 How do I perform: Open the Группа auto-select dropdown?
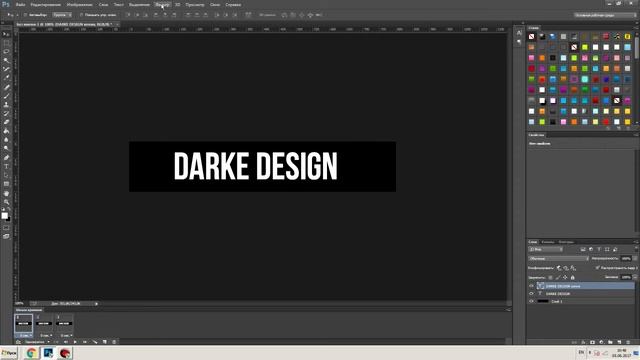click(x=62, y=15)
